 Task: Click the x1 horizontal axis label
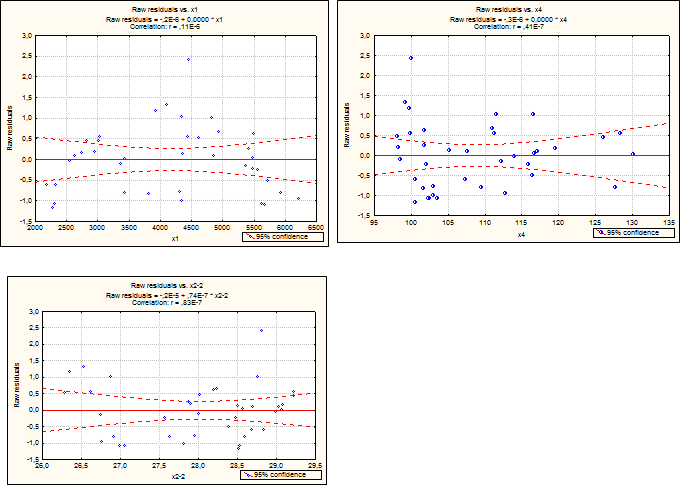pos(174,239)
